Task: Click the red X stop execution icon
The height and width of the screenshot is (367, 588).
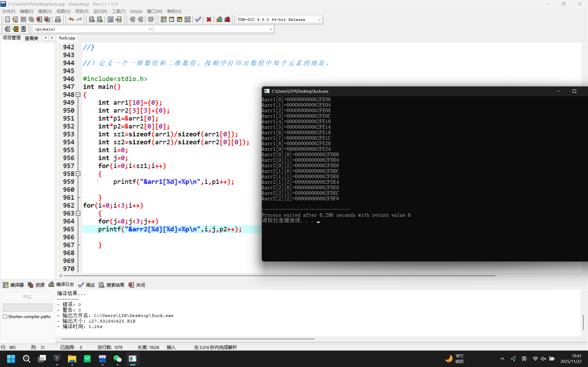Action: (x=209, y=19)
